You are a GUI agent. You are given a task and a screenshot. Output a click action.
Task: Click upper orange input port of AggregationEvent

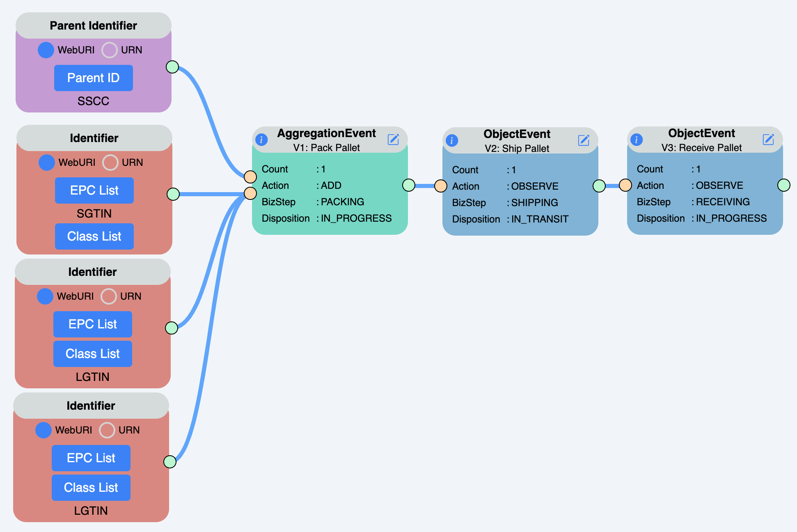(250, 177)
